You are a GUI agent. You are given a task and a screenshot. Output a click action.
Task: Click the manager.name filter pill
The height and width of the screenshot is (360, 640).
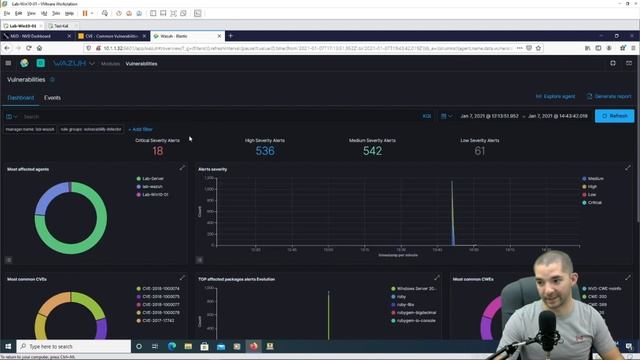[x=30, y=129]
